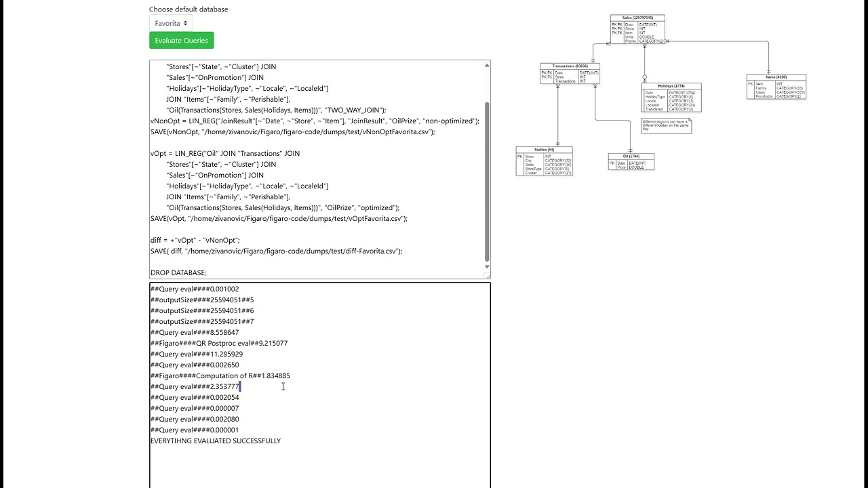
Task: Click the SAVE vOptFavorita.csv line
Action: (279, 218)
